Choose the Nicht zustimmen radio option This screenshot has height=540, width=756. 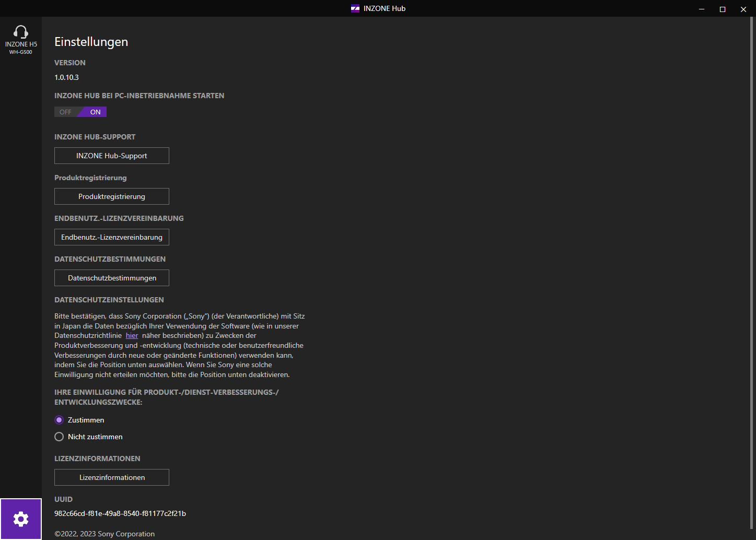tap(59, 437)
